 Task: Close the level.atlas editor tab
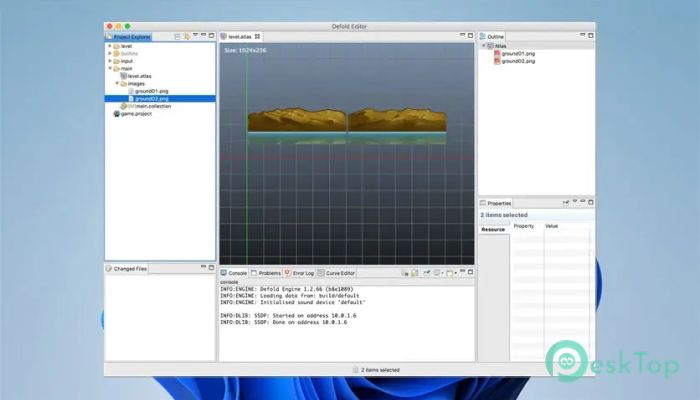click(258, 37)
